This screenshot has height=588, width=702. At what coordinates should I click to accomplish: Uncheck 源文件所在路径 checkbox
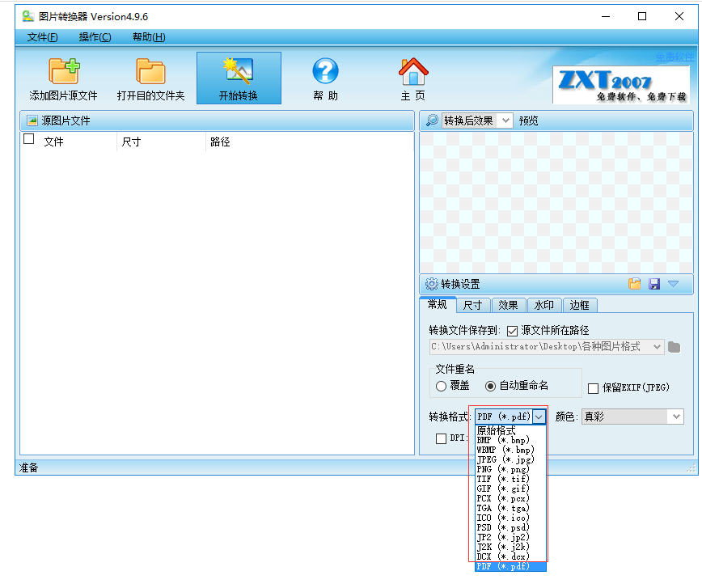click(512, 331)
